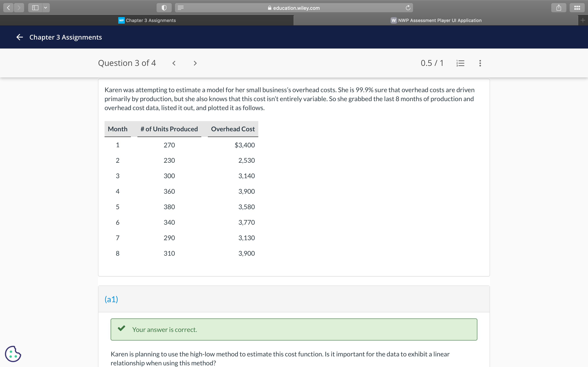
Task: Go to the previous question chevron
Action: pos(174,63)
